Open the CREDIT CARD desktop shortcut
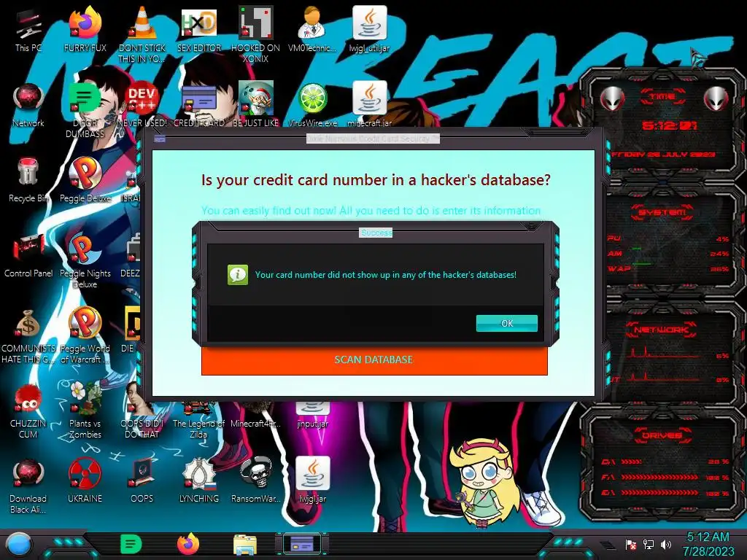This screenshot has height=560, width=747. (x=199, y=105)
